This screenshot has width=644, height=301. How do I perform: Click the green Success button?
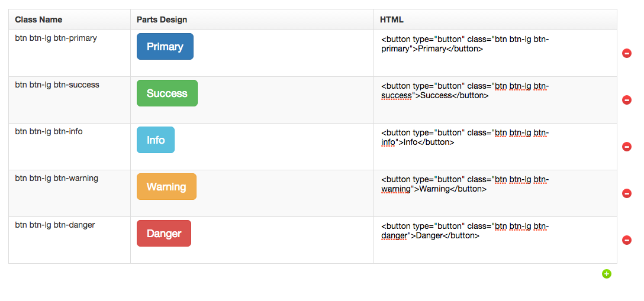pyautogui.click(x=167, y=93)
